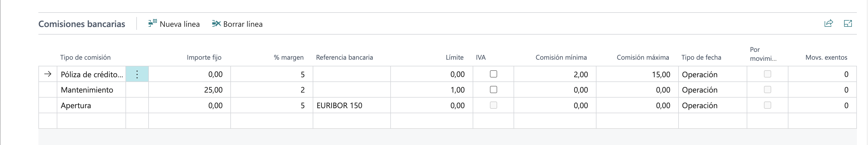Open the Tipo de fecha cell in the first row

point(712,74)
